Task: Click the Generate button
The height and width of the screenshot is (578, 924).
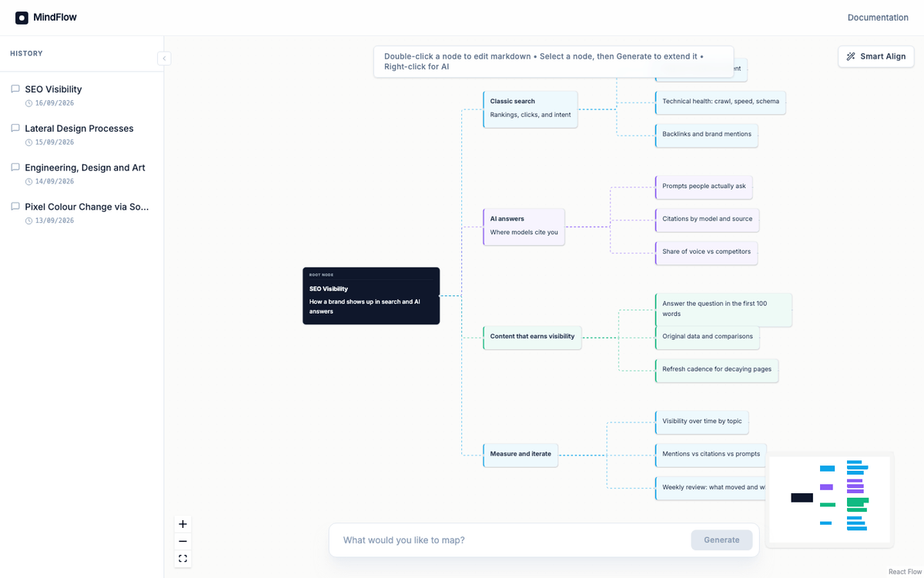Action: (x=721, y=540)
